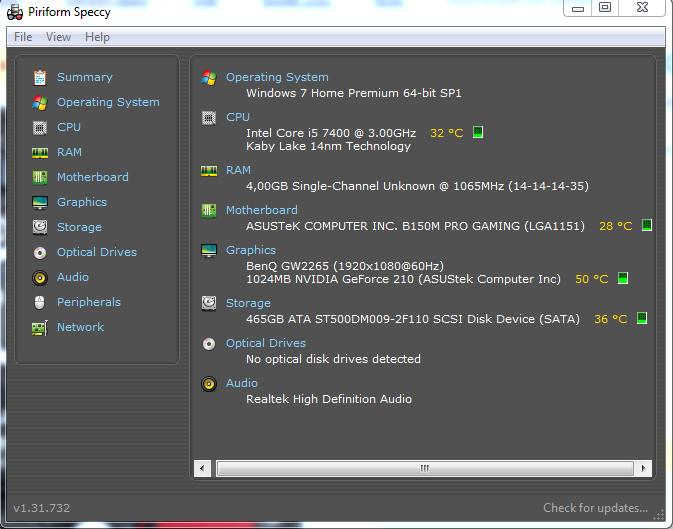The image size is (673, 529).
Task: Click the Network card icon in sidebar
Action: coord(40,328)
